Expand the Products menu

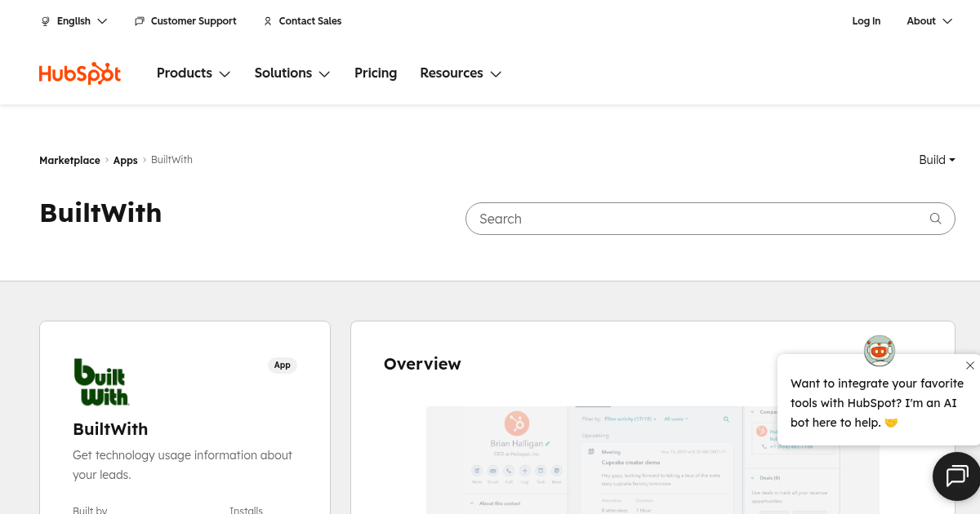(x=194, y=73)
